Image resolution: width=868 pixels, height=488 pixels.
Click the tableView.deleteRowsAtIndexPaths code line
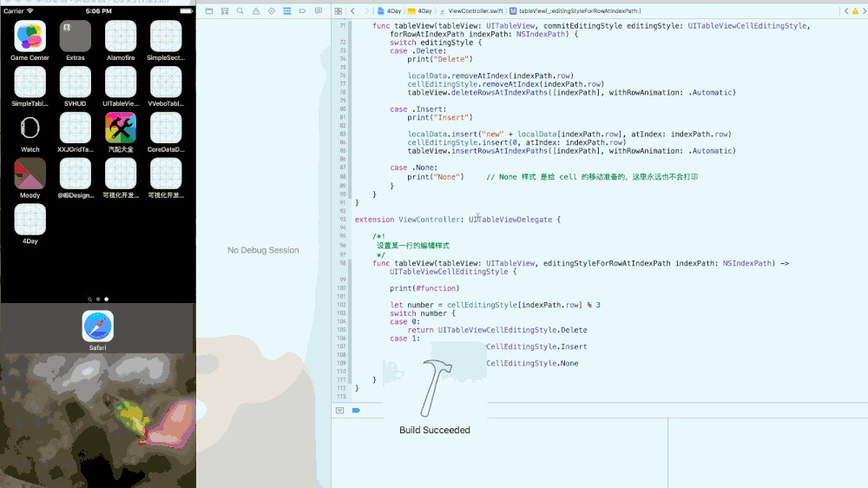click(572, 93)
